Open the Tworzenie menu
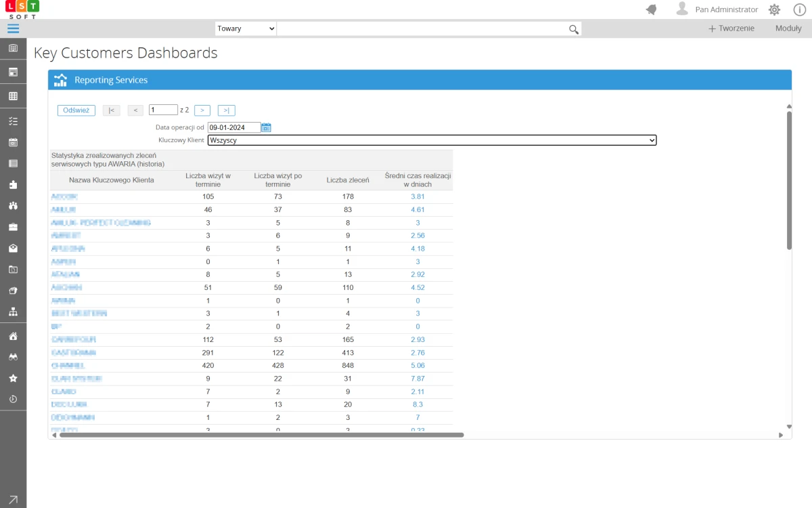Screen dimensions: 812x508 click(x=731, y=28)
